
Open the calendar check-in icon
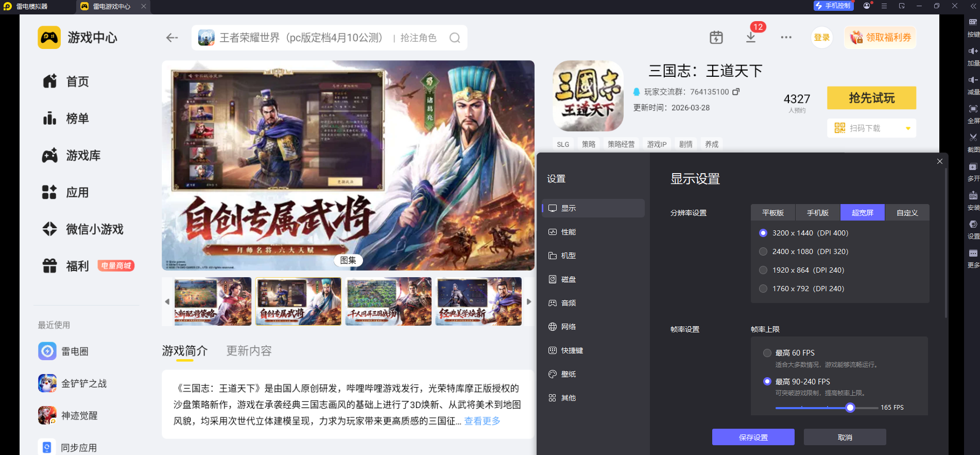(716, 37)
